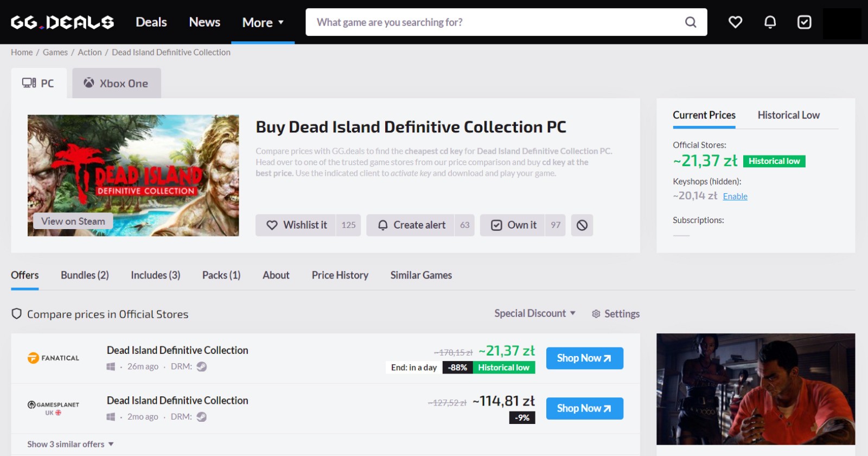Select the Offers tab
This screenshot has height=456, width=868.
25,275
